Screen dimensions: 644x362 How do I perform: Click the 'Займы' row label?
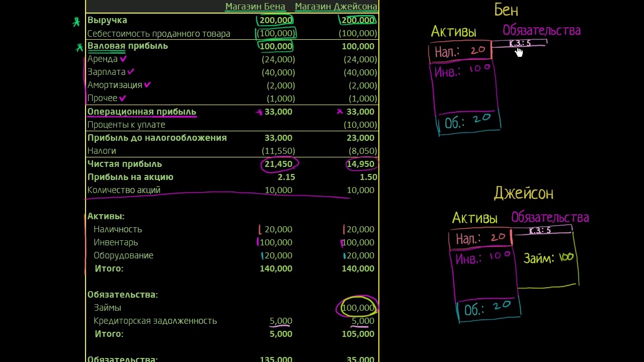[x=107, y=308]
